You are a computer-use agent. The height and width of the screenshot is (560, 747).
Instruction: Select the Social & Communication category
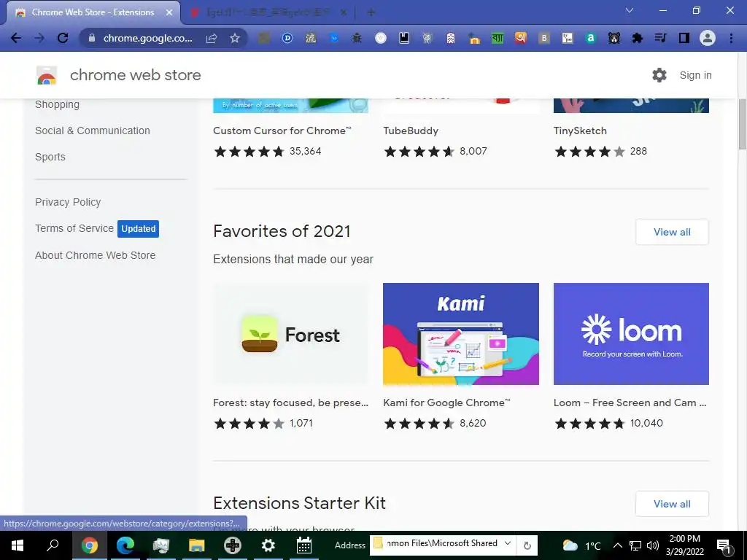pos(93,131)
